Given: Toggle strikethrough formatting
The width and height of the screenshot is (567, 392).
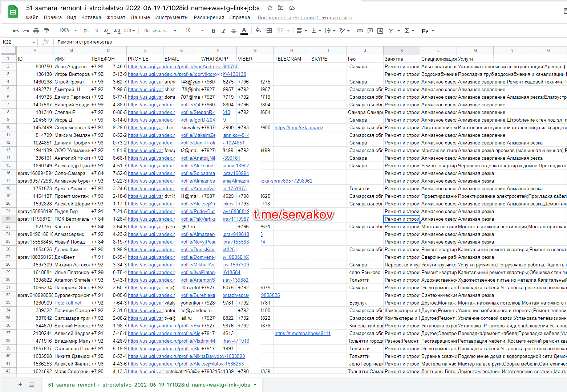Looking at the screenshot, I should coord(234,31).
